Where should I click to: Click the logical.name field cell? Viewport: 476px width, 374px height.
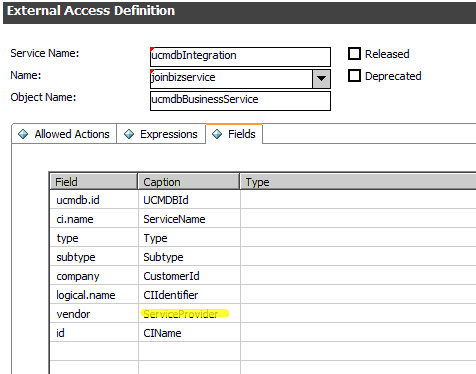(94, 295)
